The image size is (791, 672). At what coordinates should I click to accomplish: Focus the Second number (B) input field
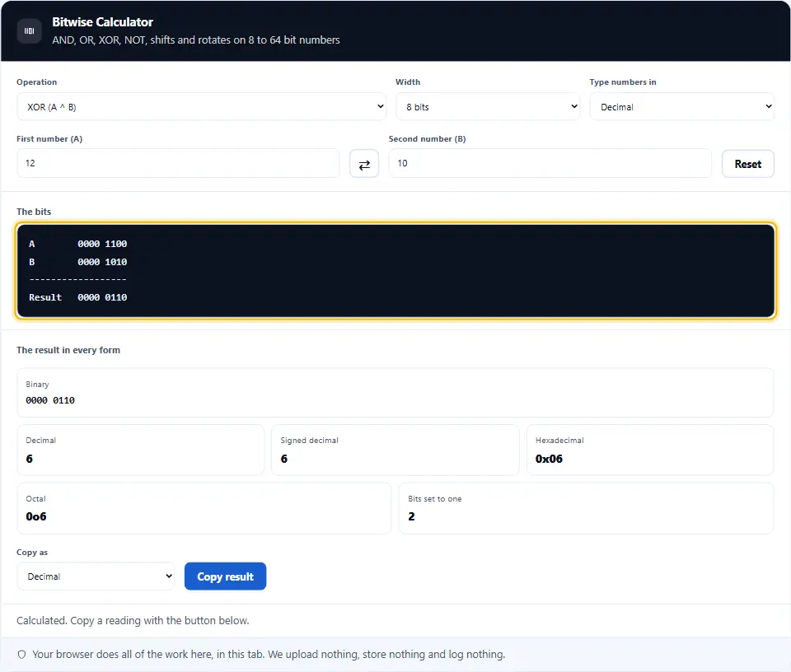coord(550,163)
